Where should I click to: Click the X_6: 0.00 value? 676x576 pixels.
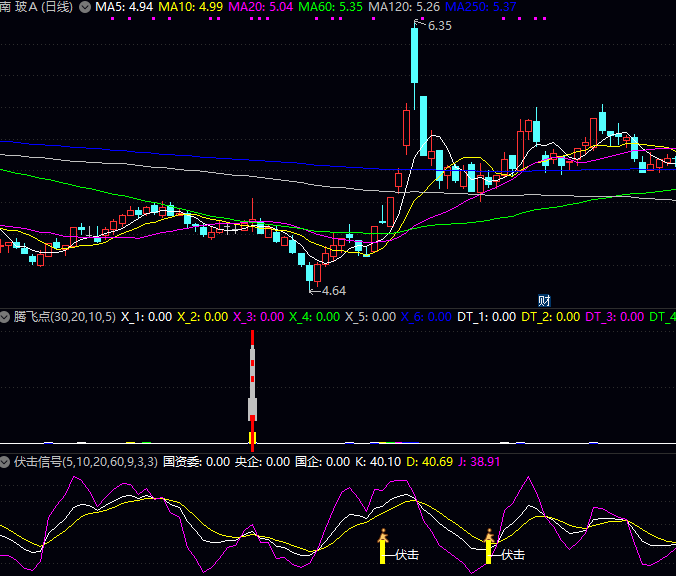426,317
